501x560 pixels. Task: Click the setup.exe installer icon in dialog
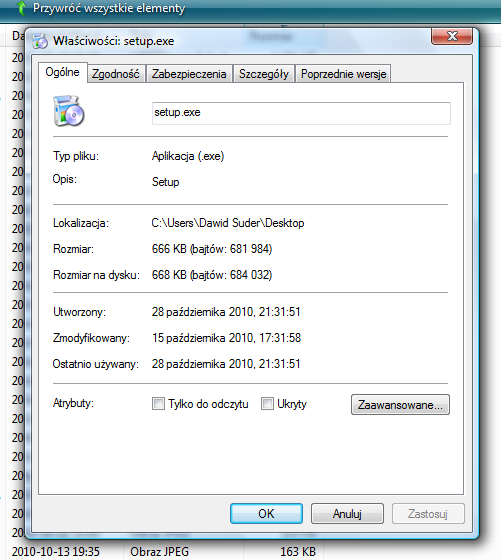[x=69, y=111]
